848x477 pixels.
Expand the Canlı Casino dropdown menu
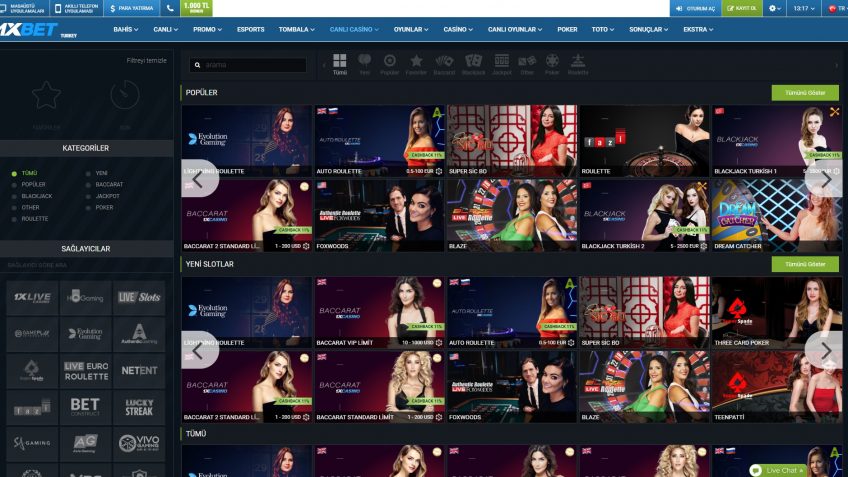(354, 30)
